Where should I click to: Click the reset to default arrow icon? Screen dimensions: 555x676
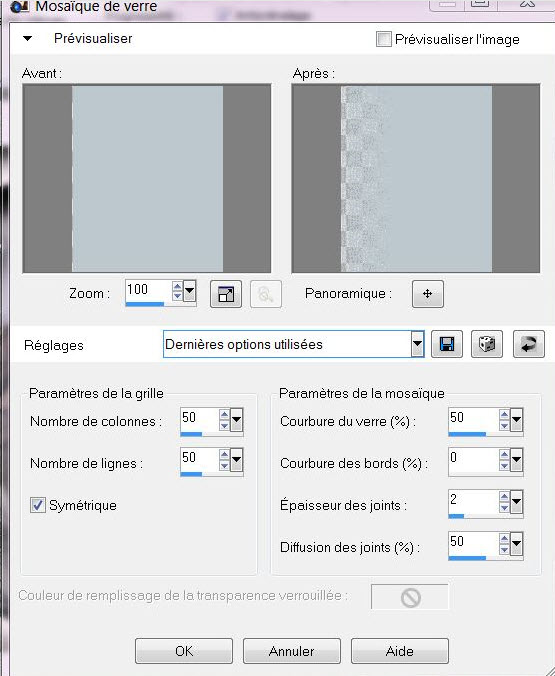pyautogui.click(x=529, y=344)
